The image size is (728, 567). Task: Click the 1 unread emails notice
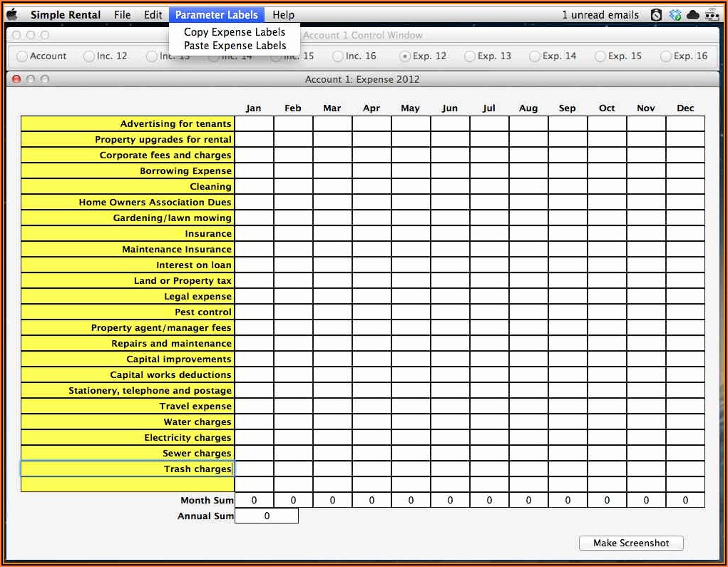(601, 14)
